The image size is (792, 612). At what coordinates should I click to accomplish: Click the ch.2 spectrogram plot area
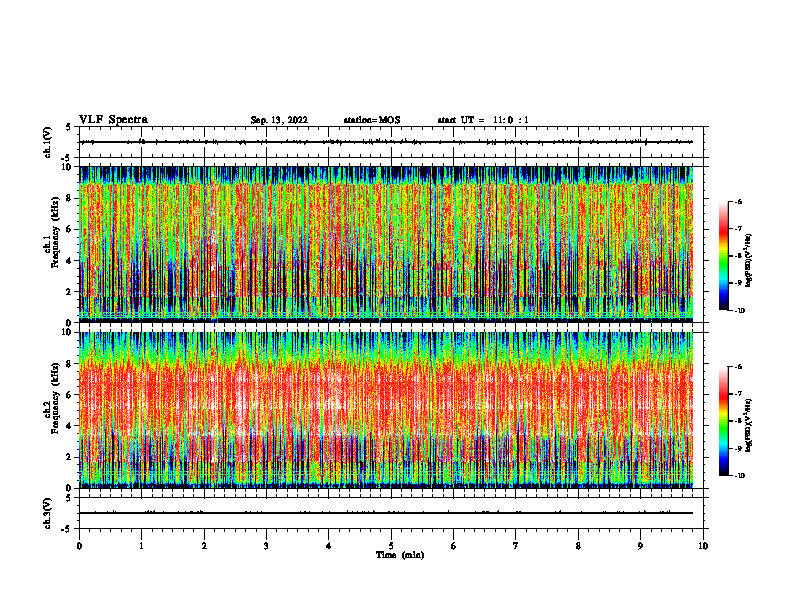pos(386,410)
